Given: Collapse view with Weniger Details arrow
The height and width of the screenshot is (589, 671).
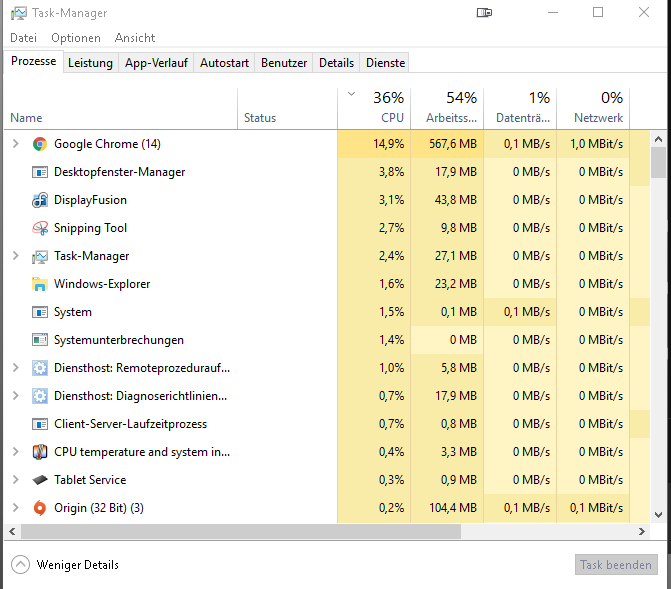Looking at the screenshot, I should point(20,565).
